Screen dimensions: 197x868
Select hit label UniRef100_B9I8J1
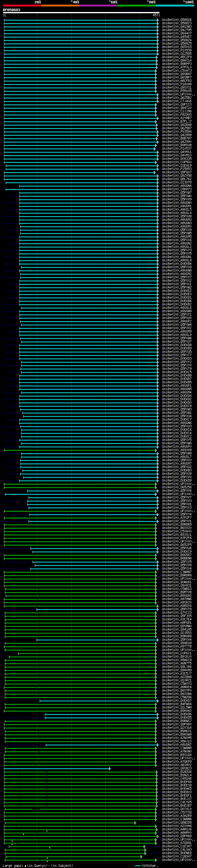tap(177, 535)
